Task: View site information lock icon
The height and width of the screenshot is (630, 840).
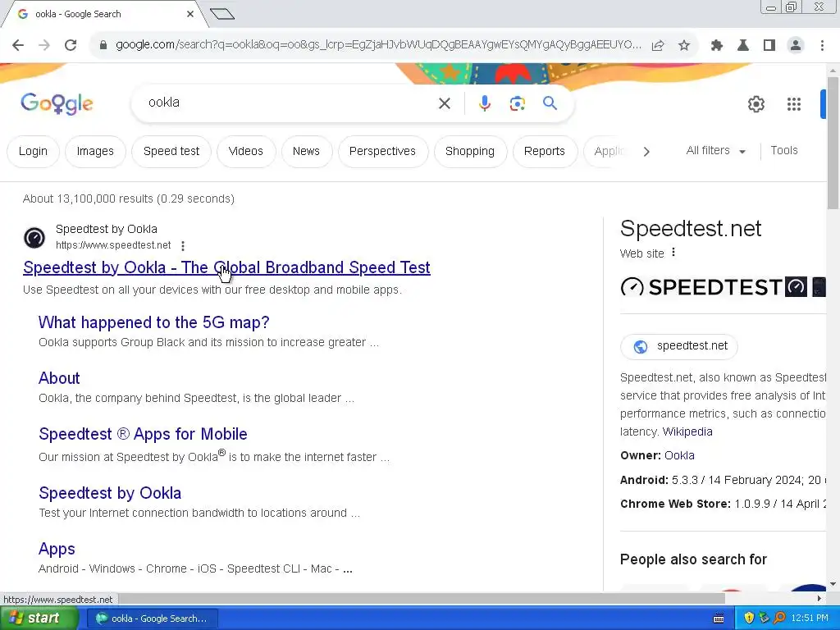Action: 103,45
